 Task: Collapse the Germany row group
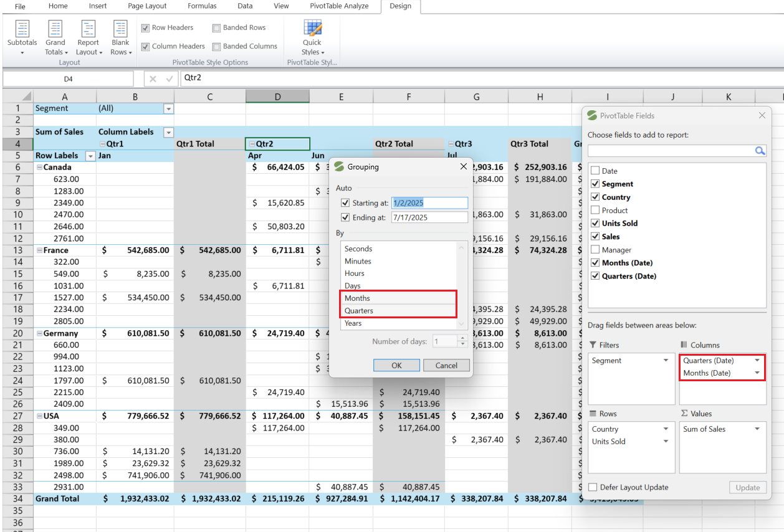tap(39, 333)
